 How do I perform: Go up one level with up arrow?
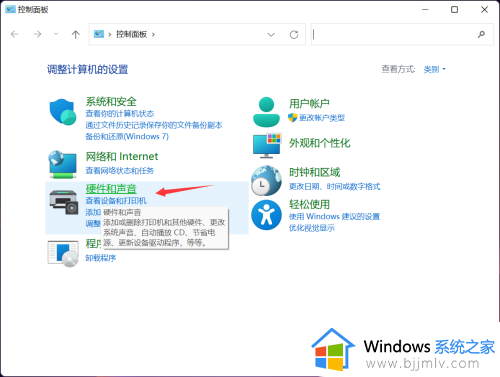(x=76, y=34)
